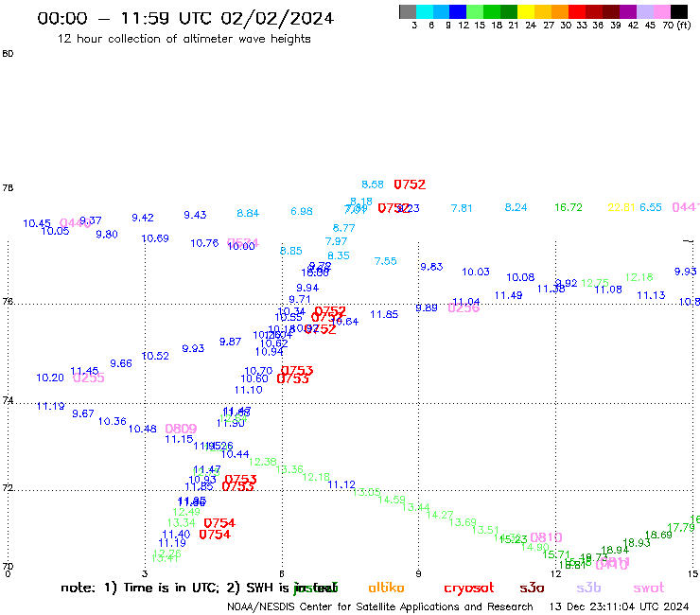
Task: Click the wave height value '10.45'
Action: pos(37,223)
